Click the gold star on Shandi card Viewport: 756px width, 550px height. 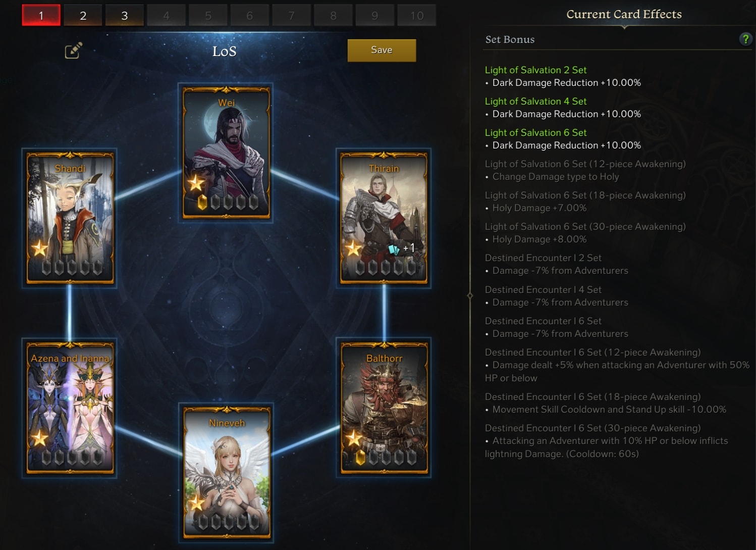point(39,248)
